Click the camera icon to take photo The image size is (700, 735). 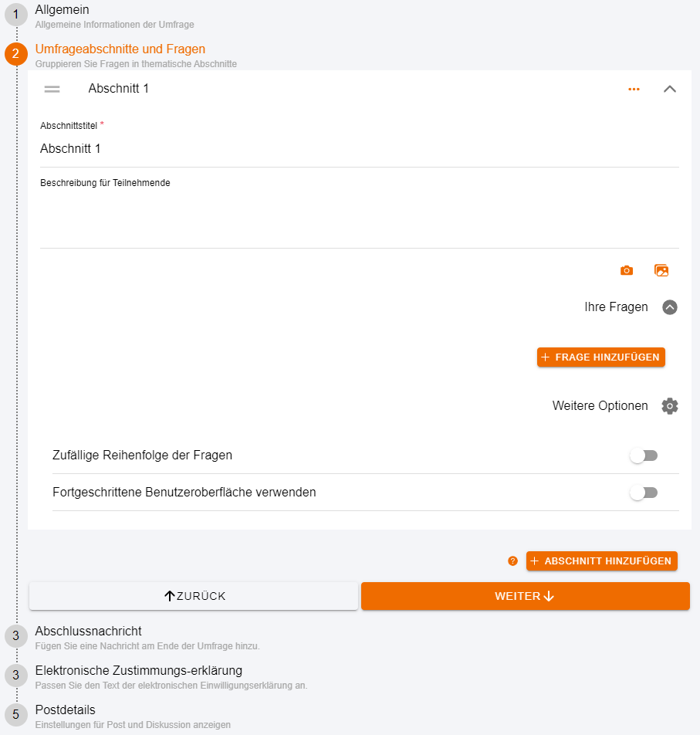[627, 270]
